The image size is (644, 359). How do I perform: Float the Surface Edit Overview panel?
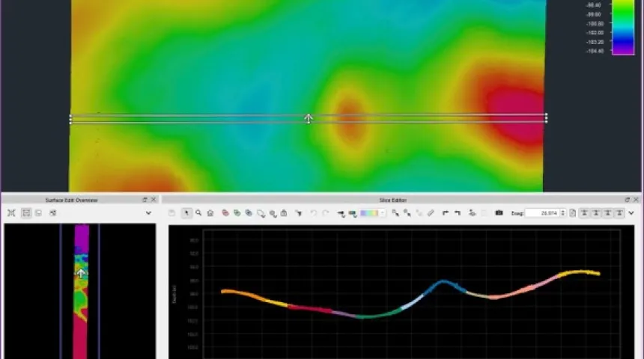(145, 200)
